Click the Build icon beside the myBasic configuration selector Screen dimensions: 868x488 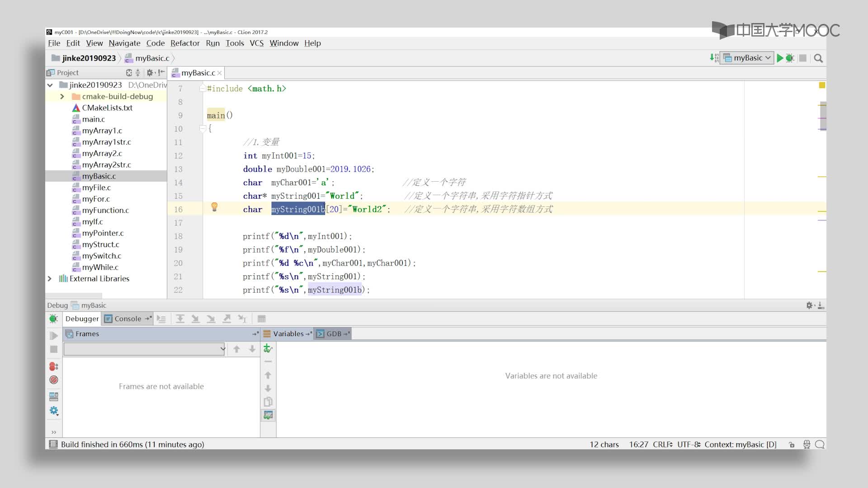[714, 58]
